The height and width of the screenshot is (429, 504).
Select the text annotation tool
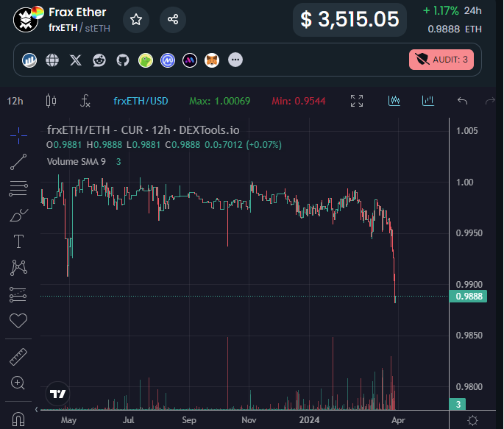point(18,241)
